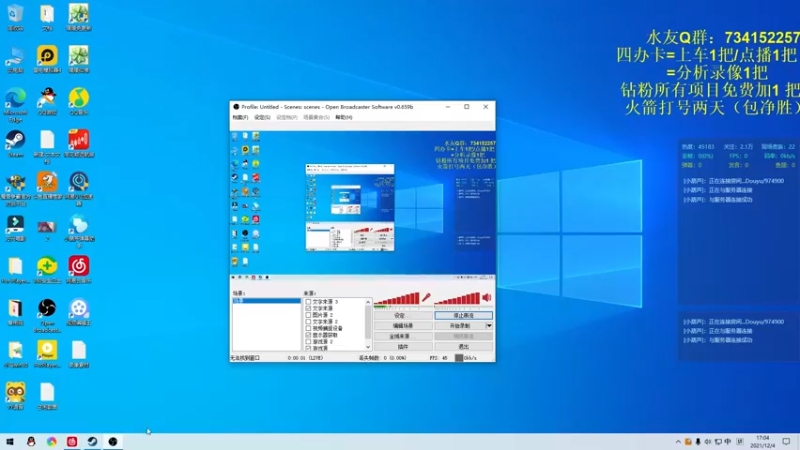Enable the 文字来源 2 source checkbox
The width and height of the screenshot is (800, 450).
pos(308,321)
